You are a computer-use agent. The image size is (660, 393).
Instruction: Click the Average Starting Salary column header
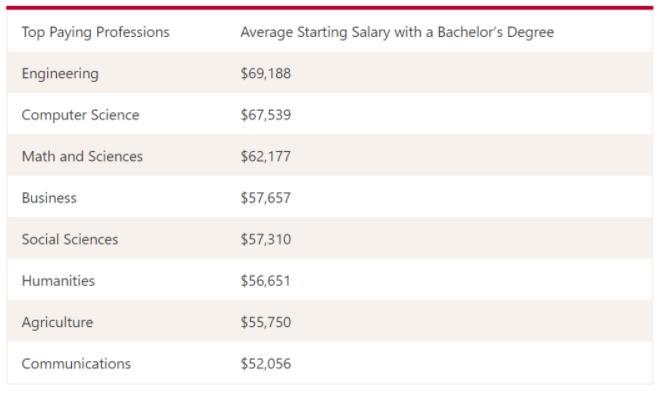pos(397,32)
